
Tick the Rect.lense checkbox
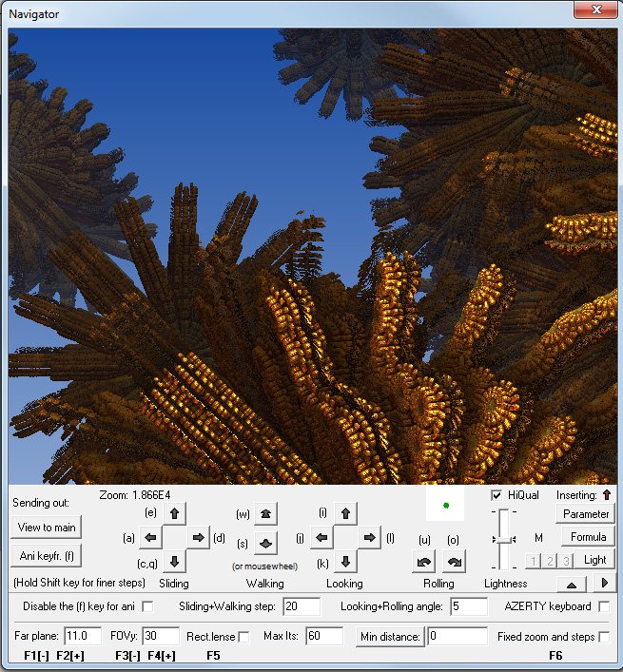point(243,636)
